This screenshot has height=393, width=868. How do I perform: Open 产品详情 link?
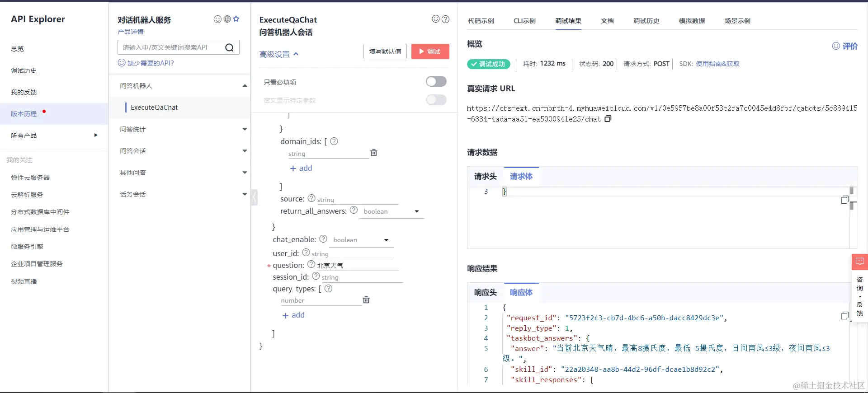click(x=131, y=32)
